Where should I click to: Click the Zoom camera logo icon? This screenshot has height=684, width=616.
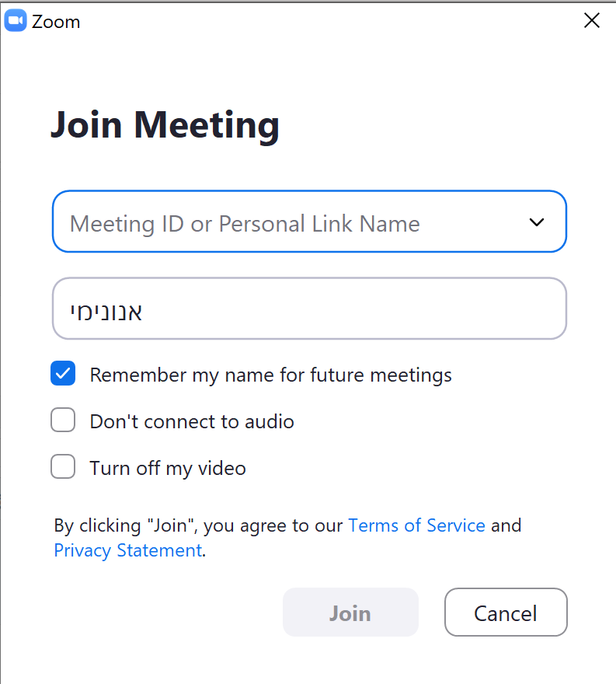tap(16, 21)
